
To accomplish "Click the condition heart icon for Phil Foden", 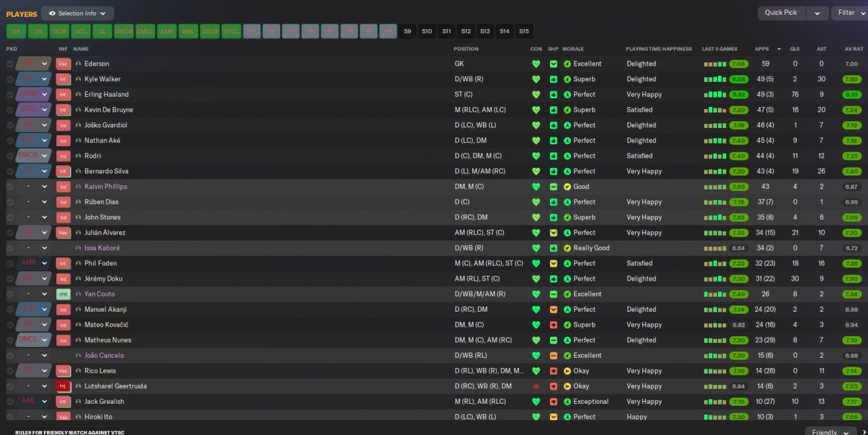I will click(x=536, y=264).
